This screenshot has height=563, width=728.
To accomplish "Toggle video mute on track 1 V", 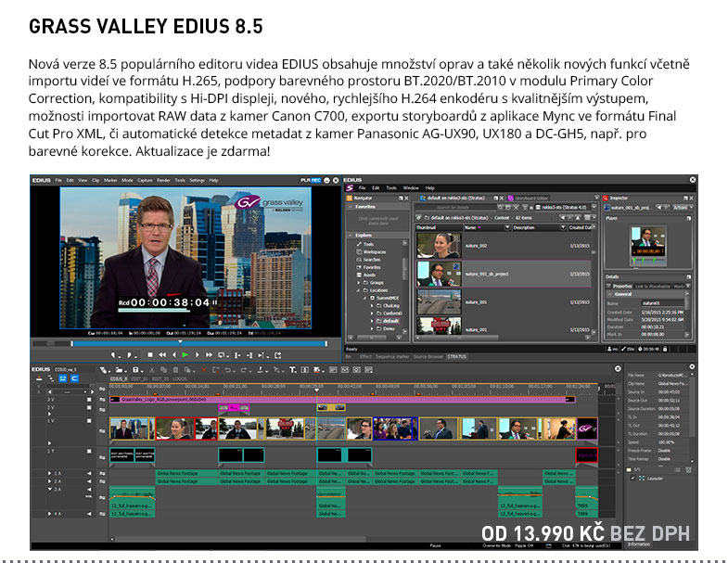I will [89, 421].
